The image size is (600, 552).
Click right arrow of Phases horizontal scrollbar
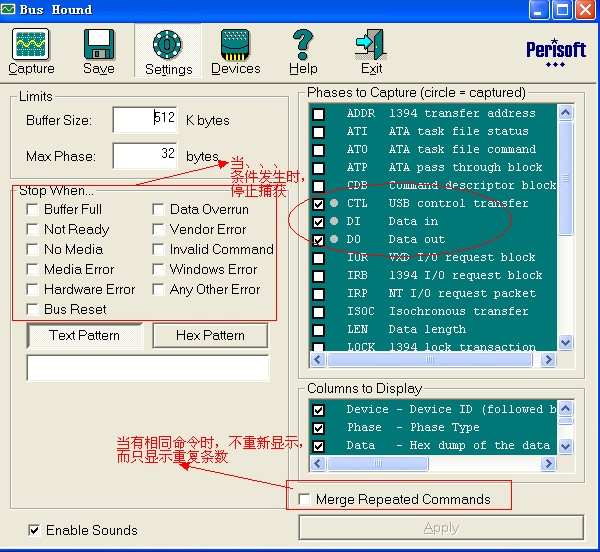[x=548, y=359]
